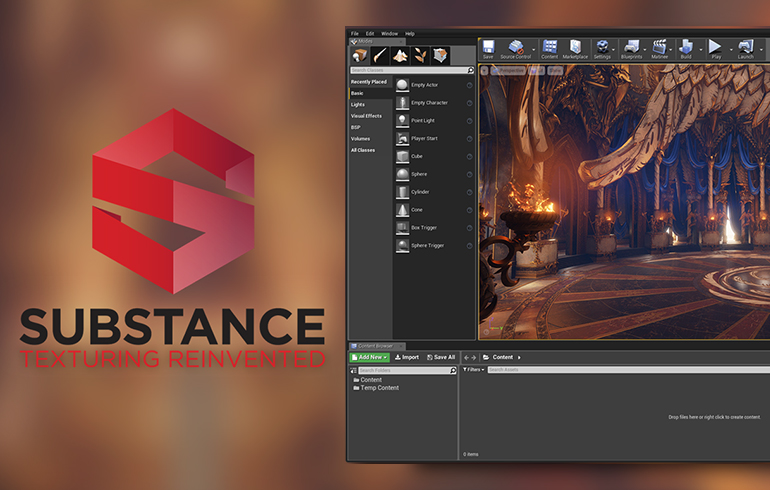
Task: Select the Basic category
Action: 357,93
